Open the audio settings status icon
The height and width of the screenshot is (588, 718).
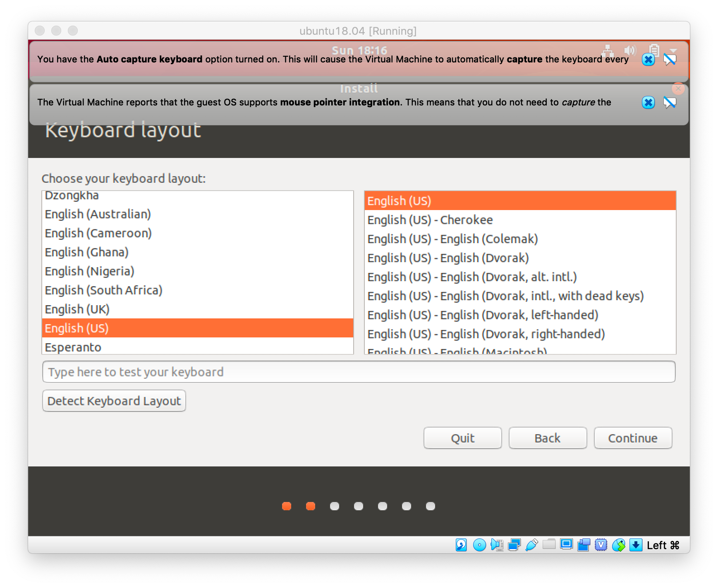pyautogui.click(x=497, y=545)
